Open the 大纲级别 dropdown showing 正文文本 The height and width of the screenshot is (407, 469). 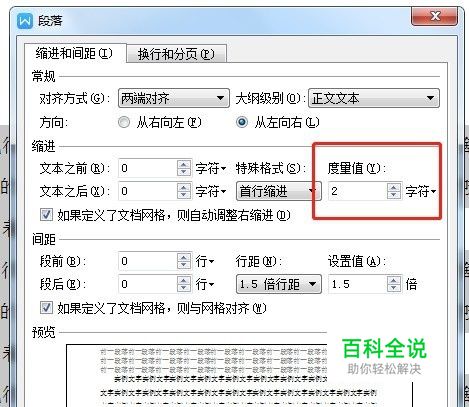pos(374,98)
